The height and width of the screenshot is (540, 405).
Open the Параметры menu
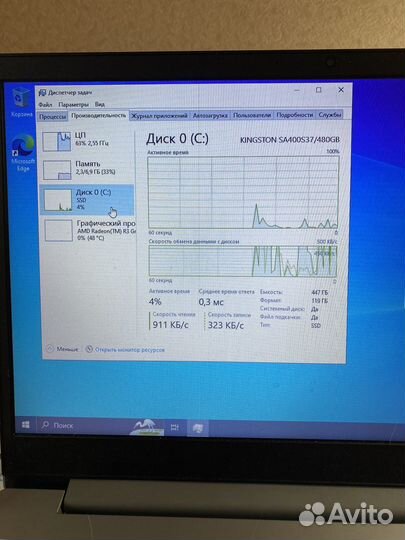pos(73,104)
